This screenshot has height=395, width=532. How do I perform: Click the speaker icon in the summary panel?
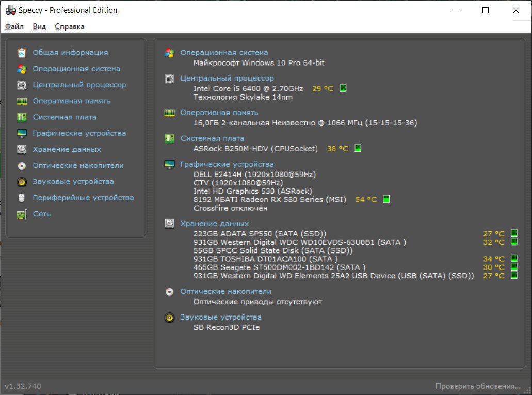(169, 318)
